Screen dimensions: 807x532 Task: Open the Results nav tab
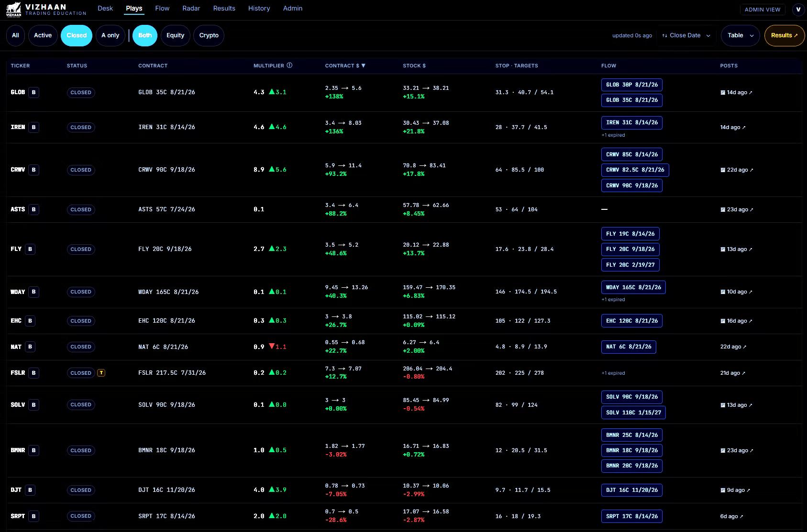(224, 9)
